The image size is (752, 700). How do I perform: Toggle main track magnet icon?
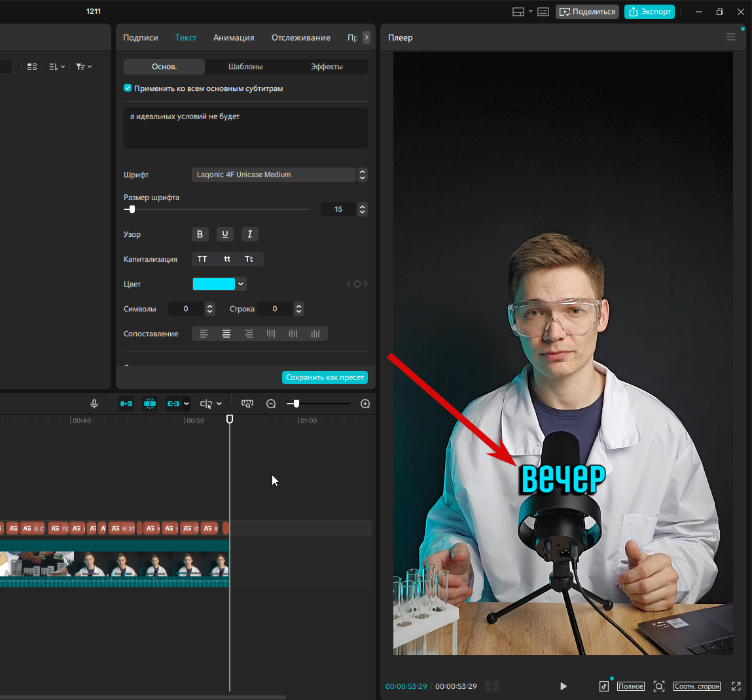pyautogui.click(x=126, y=404)
